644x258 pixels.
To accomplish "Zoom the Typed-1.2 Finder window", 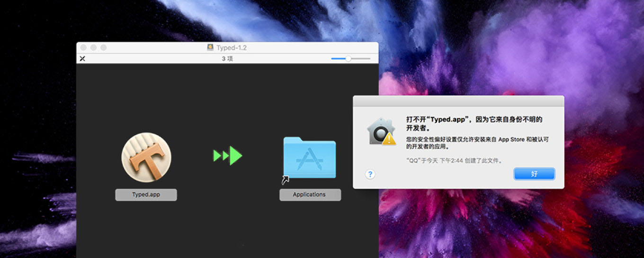I will coord(103,47).
